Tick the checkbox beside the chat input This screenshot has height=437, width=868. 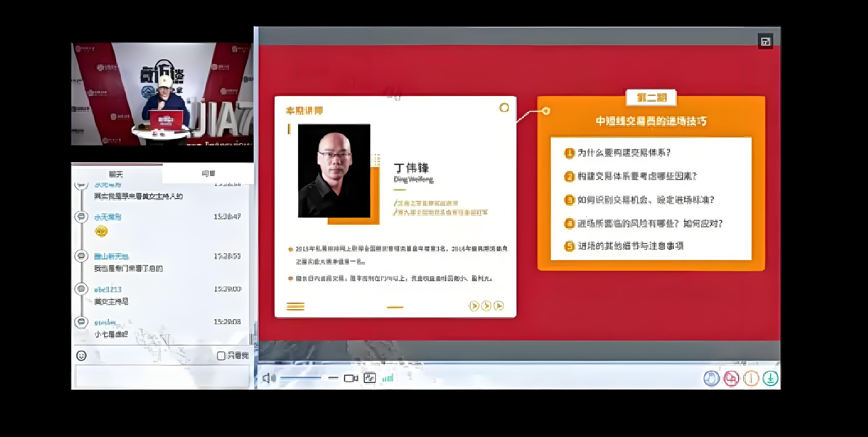click(x=221, y=356)
